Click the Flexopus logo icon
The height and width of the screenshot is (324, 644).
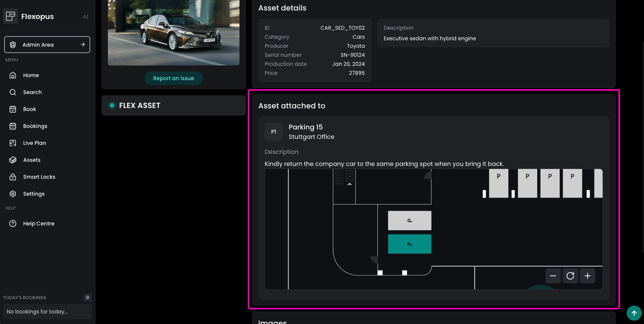pos(11,16)
